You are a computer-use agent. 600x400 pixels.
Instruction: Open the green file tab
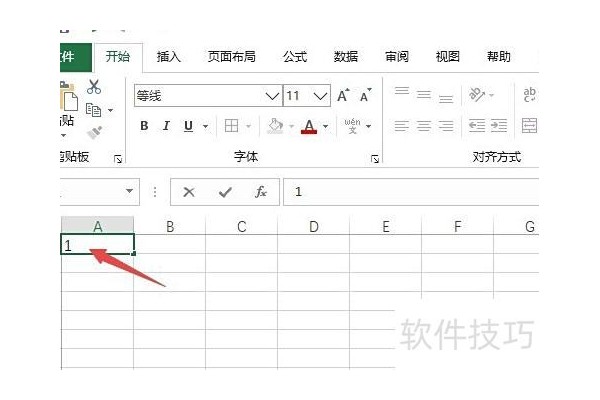[76, 57]
